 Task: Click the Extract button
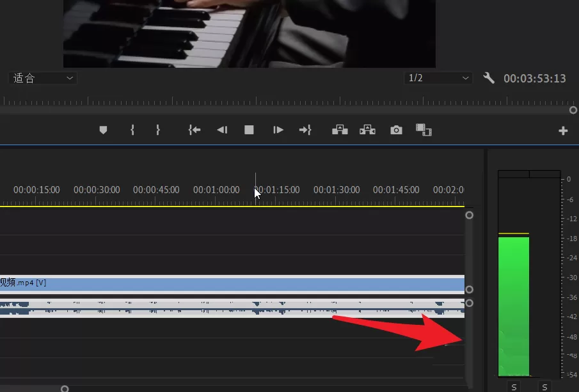tap(367, 130)
